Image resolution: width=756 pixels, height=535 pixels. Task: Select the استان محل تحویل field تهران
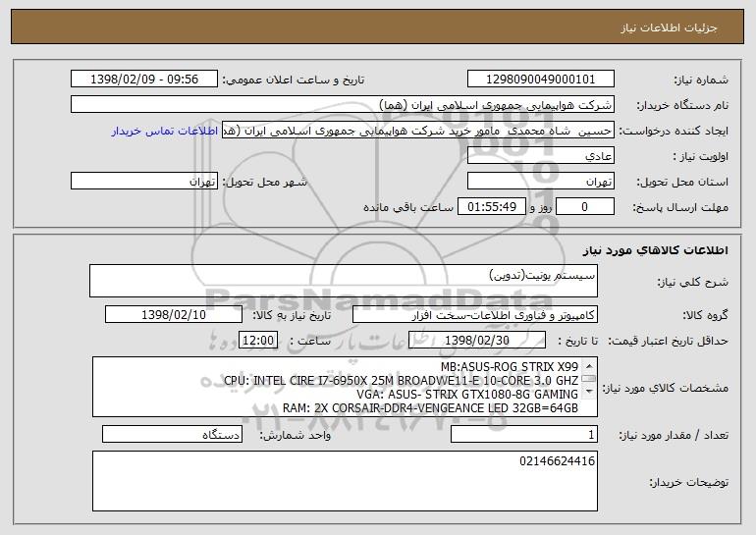[x=540, y=182]
